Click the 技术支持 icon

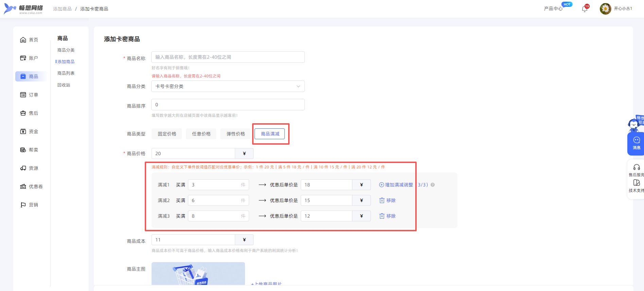pos(636,183)
